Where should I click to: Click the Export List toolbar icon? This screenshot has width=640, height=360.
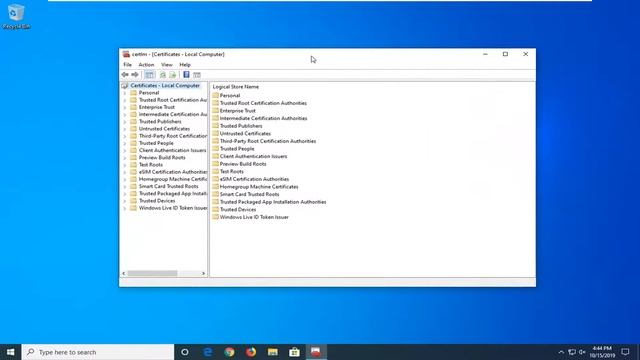pyautogui.click(x=173, y=75)
